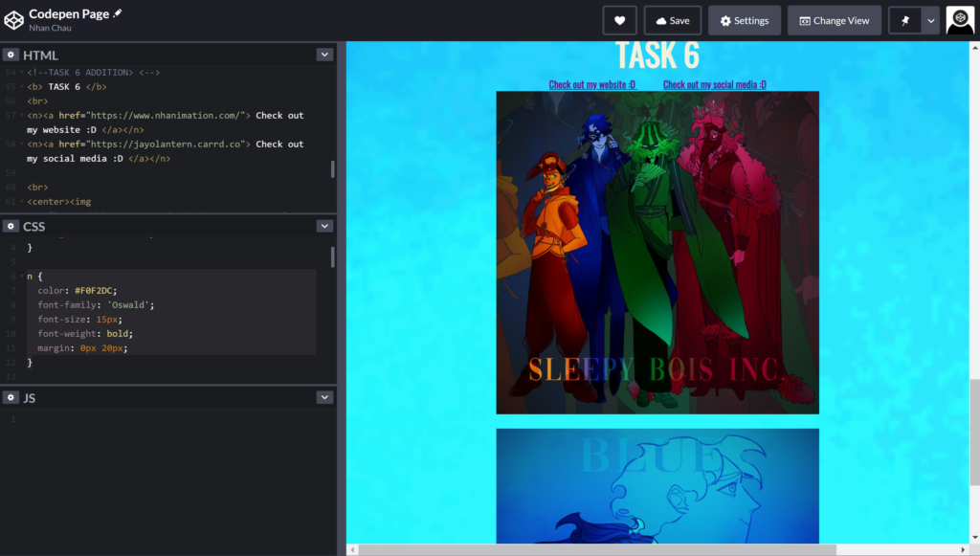Expand the HTML panel dropdown chevron
This screenshot has height=556, width=980.
click(x=324, y=55)
